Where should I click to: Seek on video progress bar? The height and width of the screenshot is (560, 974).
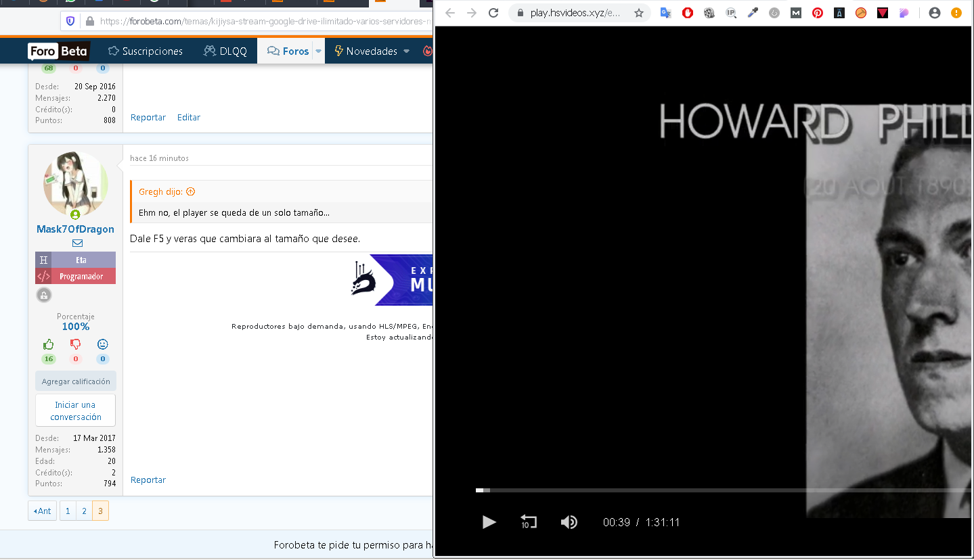(723, 490)
